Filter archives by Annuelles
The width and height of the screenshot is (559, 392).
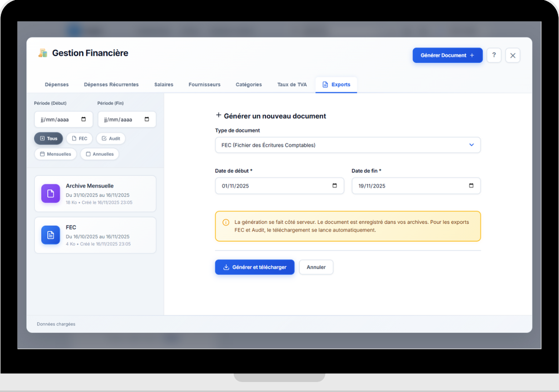(99, 154)
